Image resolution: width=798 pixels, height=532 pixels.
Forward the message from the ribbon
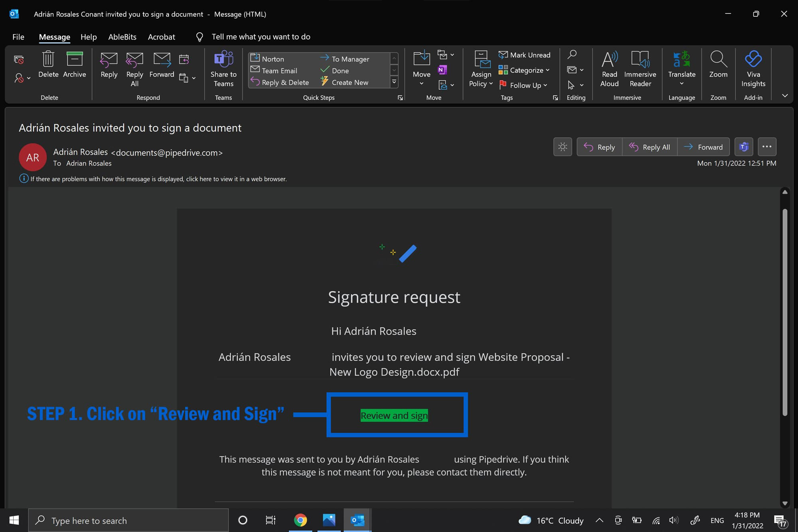tap(162, 64)
